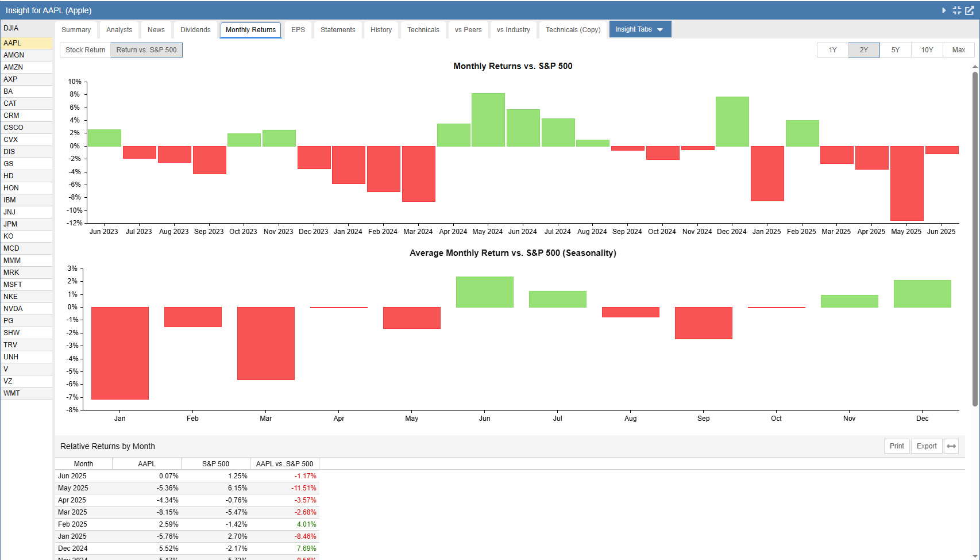The width and height of the screenshot is (980, 560).
Task: Sort by the Month column header
Action: click(x=83, y=464)
